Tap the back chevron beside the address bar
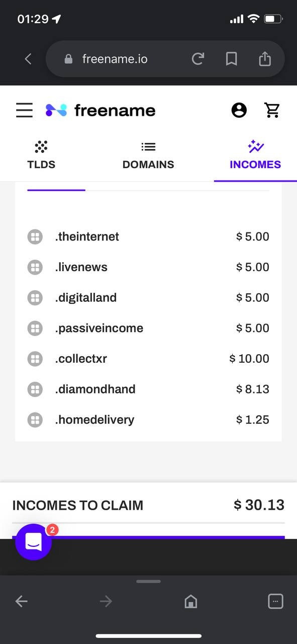The image size is (297, 644). tap(28, 59)
